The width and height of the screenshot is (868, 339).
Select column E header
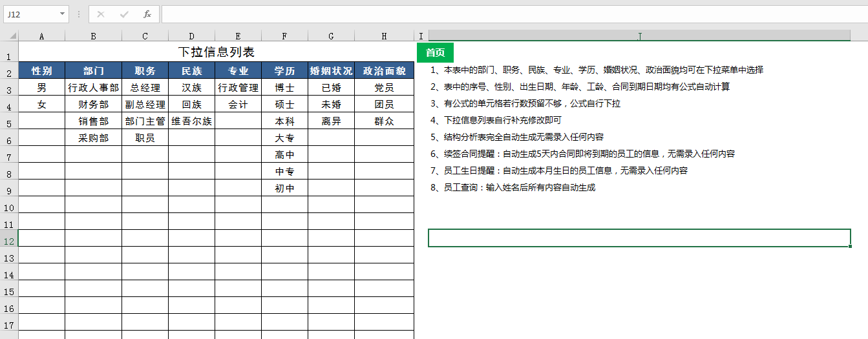[238, 36]
